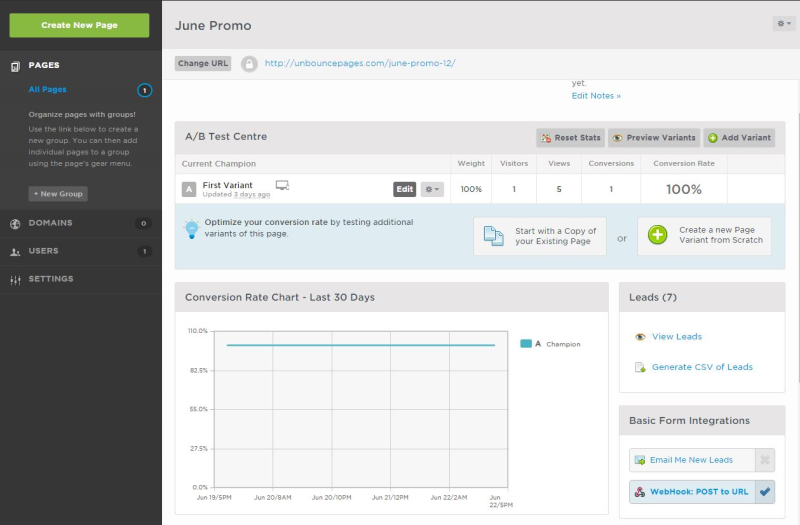Select All Pages in the sidebar
This screenshot has height=525, width=800.
click(x=47, y=89)
